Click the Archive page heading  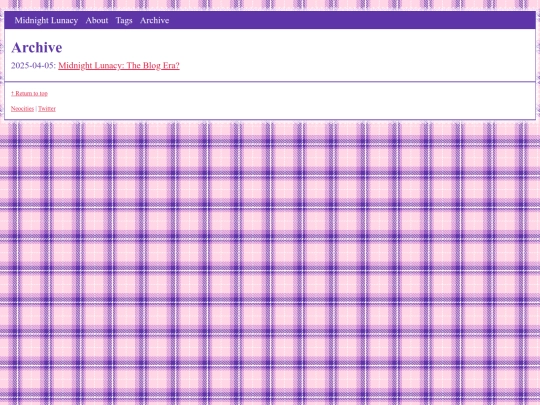(37, 48)
